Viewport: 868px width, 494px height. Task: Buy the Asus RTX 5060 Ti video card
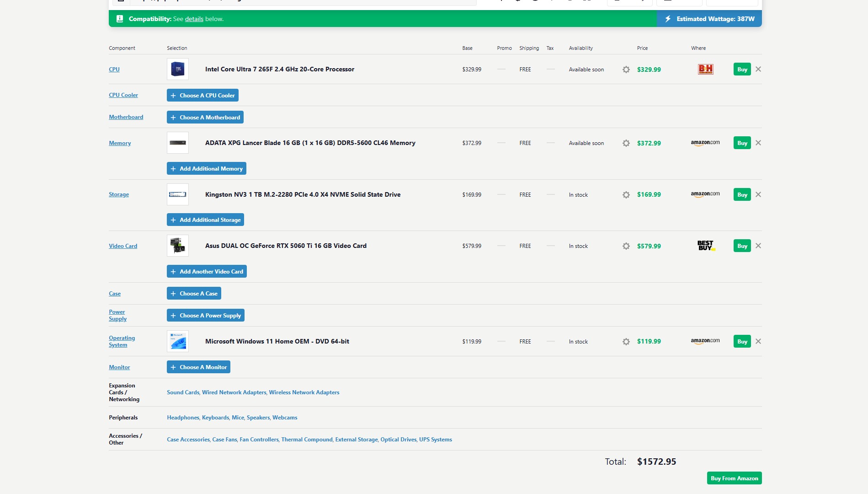click(x=742, y=246)
